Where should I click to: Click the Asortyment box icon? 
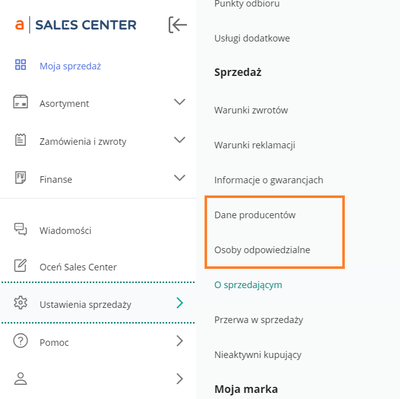tap(20, 102)
